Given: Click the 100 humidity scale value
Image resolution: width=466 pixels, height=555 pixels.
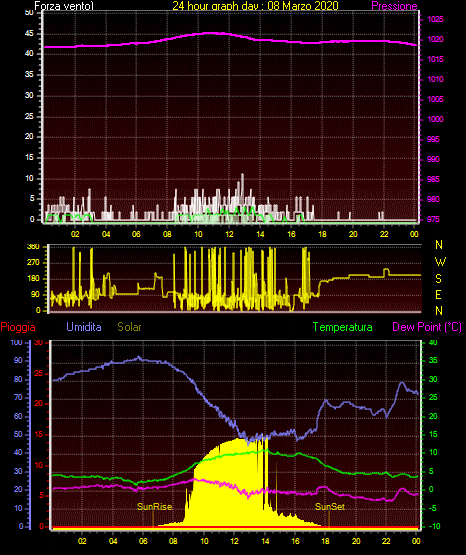Looking at the screenshot, I should coord(16,342).
